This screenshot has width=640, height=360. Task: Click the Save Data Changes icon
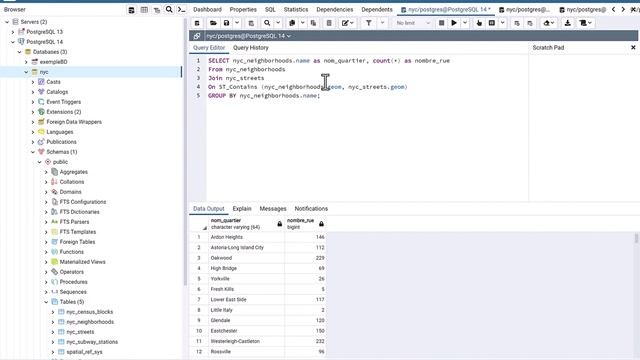[251, 23]
